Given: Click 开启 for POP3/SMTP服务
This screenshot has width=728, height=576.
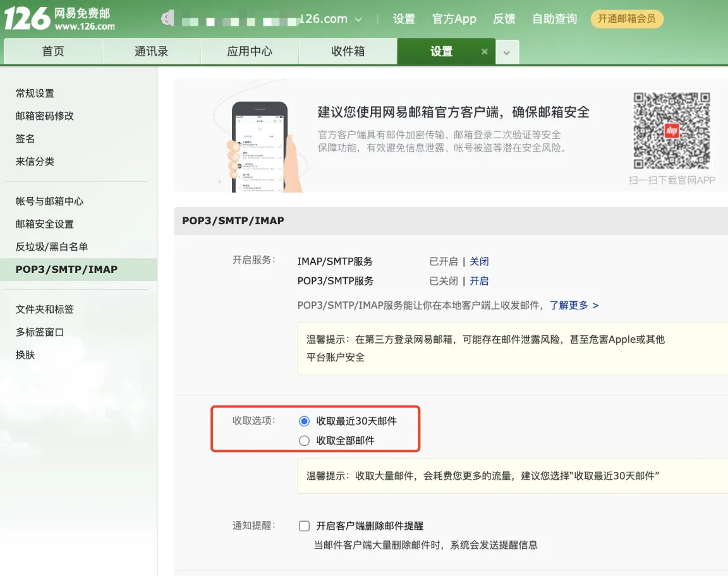Looking at the screenshot, I should point(479,281).
